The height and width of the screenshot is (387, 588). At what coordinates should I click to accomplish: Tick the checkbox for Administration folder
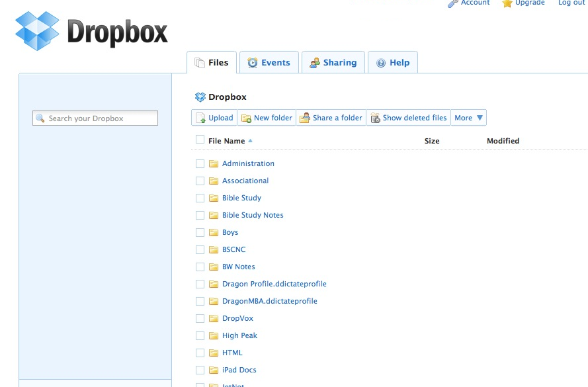click(200, 163)
